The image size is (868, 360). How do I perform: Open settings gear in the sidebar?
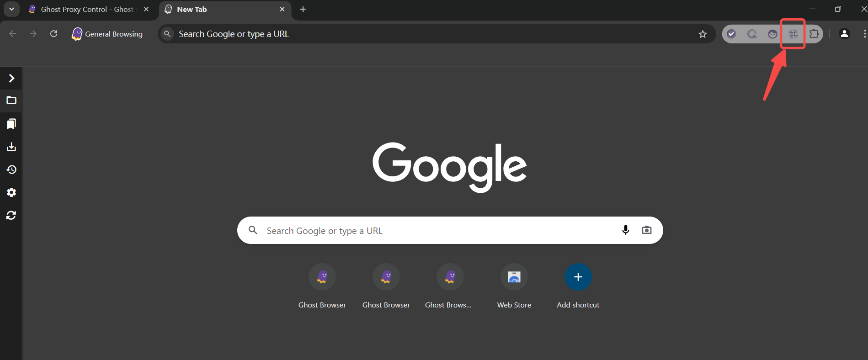pos(11,192)
